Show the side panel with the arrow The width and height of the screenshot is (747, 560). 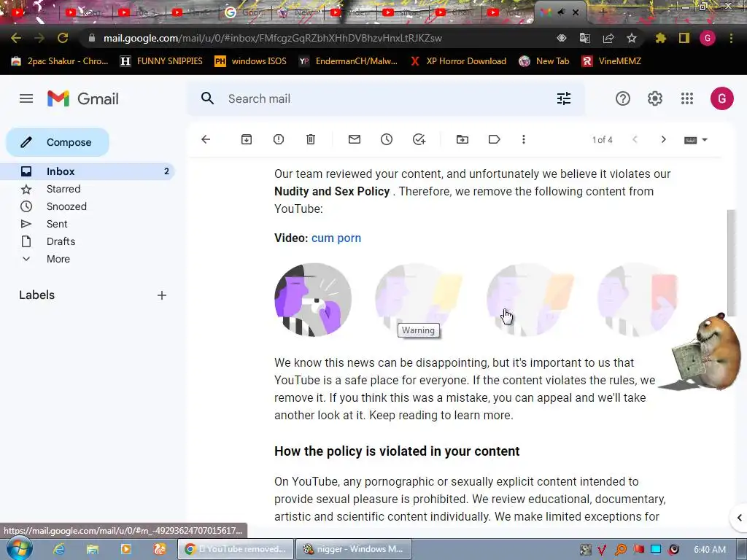tap(739, 518)
